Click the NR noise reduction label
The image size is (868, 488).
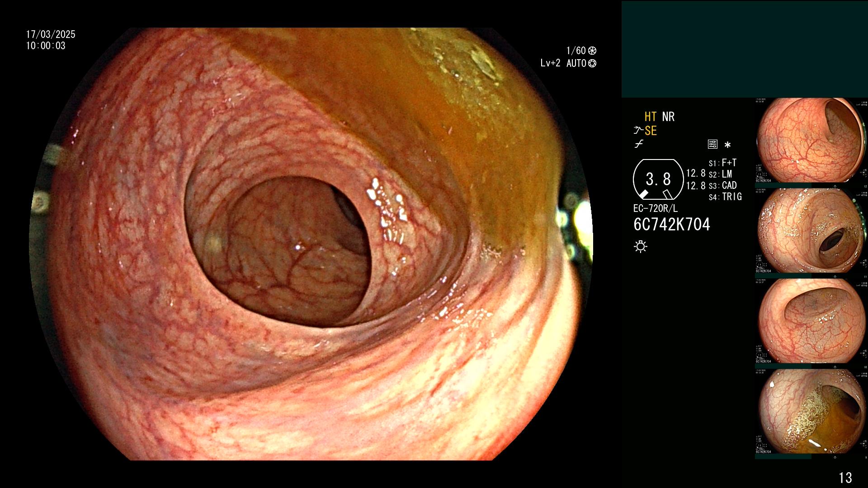668,117
